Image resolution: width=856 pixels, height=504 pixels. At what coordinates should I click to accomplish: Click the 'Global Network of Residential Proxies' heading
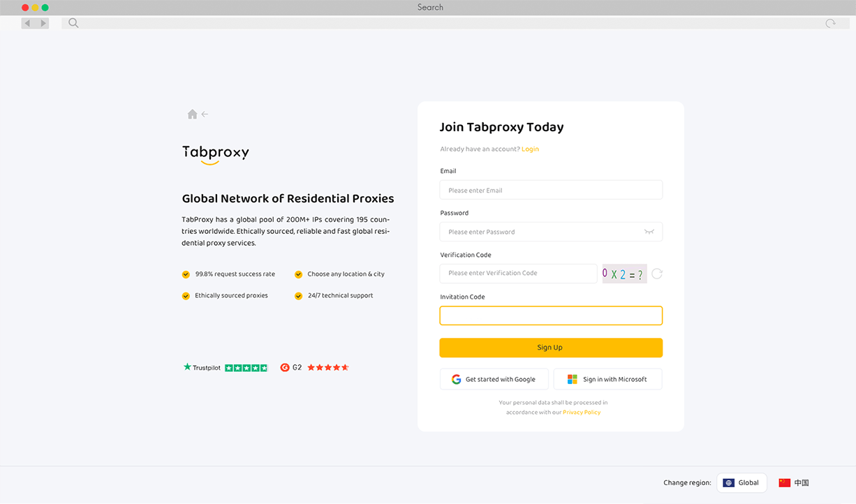pyautogui.click(x=288, y=199)
